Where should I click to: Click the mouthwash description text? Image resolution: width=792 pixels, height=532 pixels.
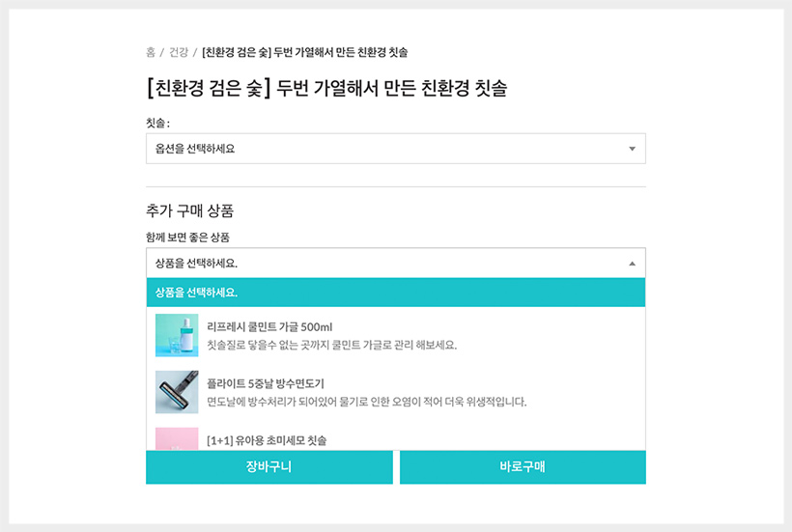332,345
